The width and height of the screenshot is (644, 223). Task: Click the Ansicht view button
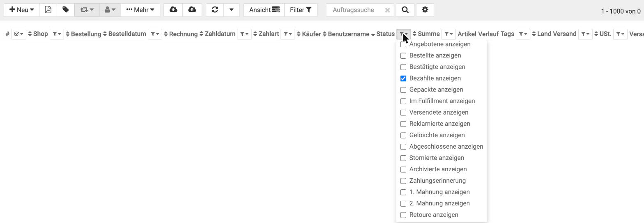[x=264, y=10]
